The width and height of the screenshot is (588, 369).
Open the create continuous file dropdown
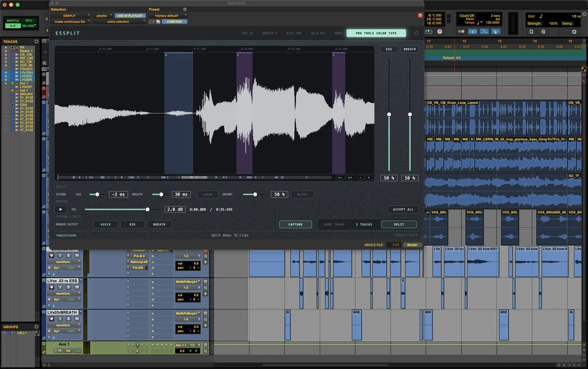coord(71,22)
